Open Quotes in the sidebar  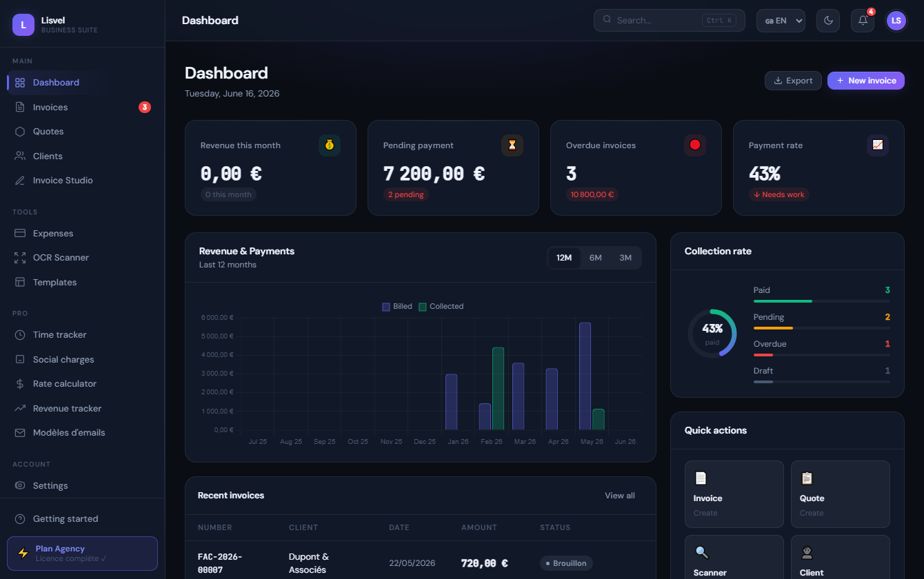coord(83,132)
